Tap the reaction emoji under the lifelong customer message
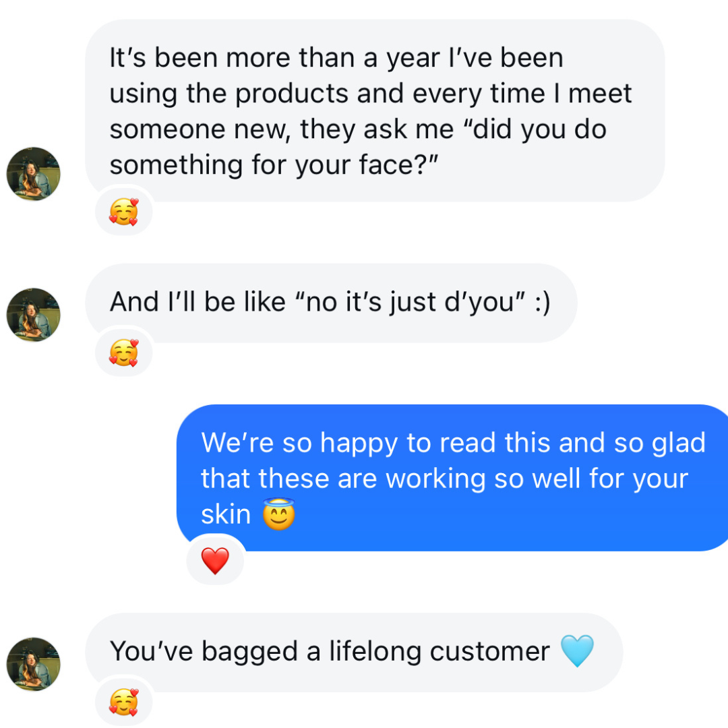The image size is (728, 728). pos(123,703)
